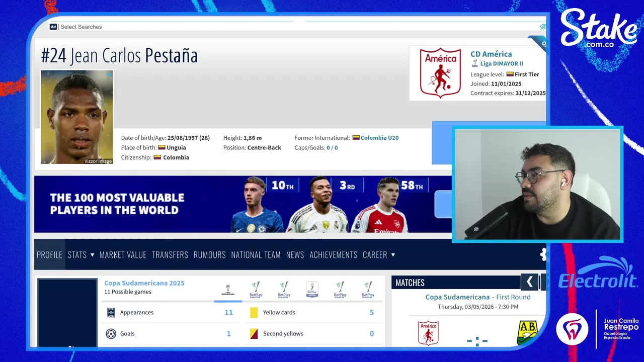Open the 100 most valuable players banner

[x=243, y=204]
